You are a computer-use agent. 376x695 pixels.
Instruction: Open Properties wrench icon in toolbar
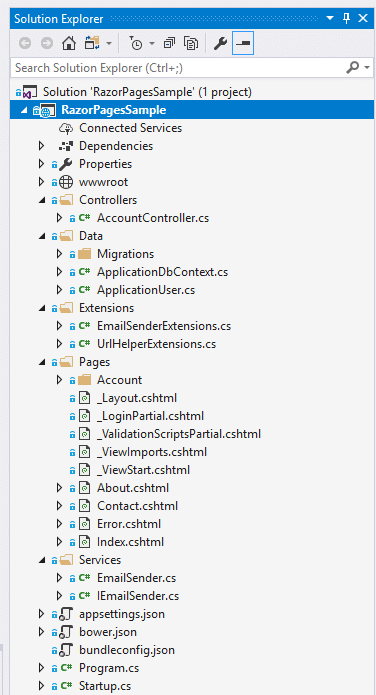(220, 43)
